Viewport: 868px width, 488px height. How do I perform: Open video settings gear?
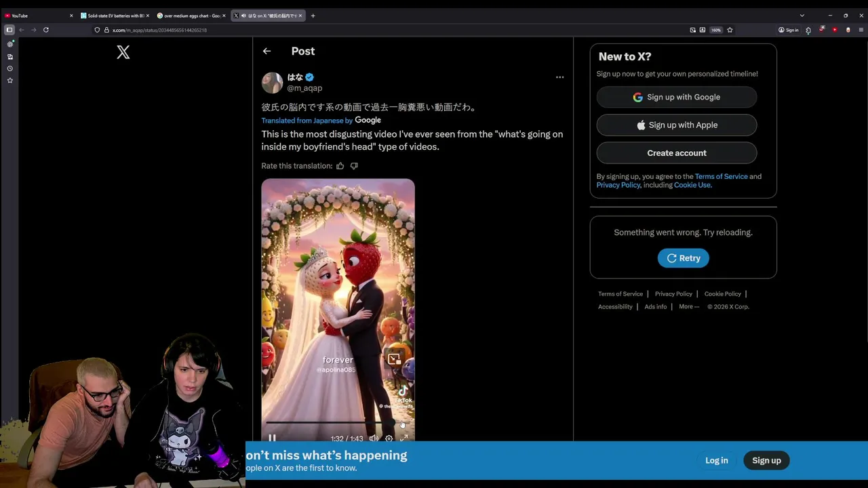tap(389, 438)
